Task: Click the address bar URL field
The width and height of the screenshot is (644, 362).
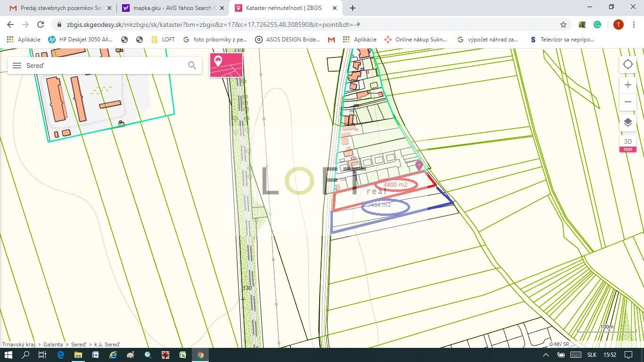Action: coord(283,25)
